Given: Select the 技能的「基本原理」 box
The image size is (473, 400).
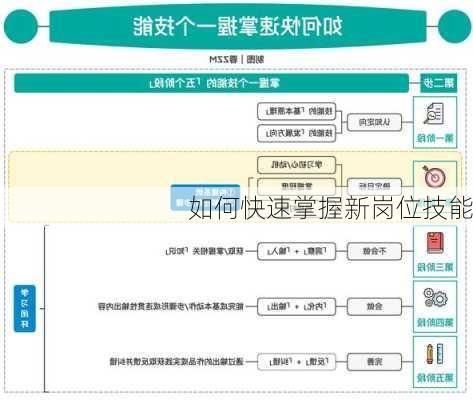Looking at the screenshot, I should point(296,111).
